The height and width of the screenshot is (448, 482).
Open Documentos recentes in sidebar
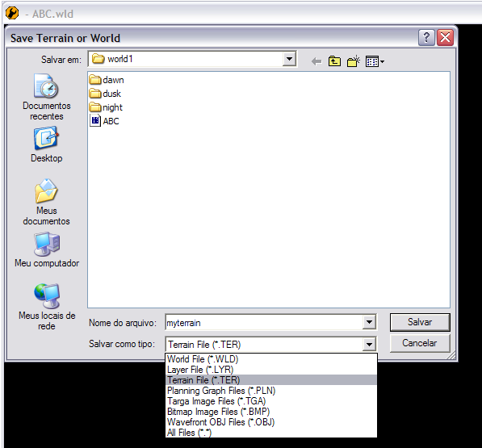[47, 97]
